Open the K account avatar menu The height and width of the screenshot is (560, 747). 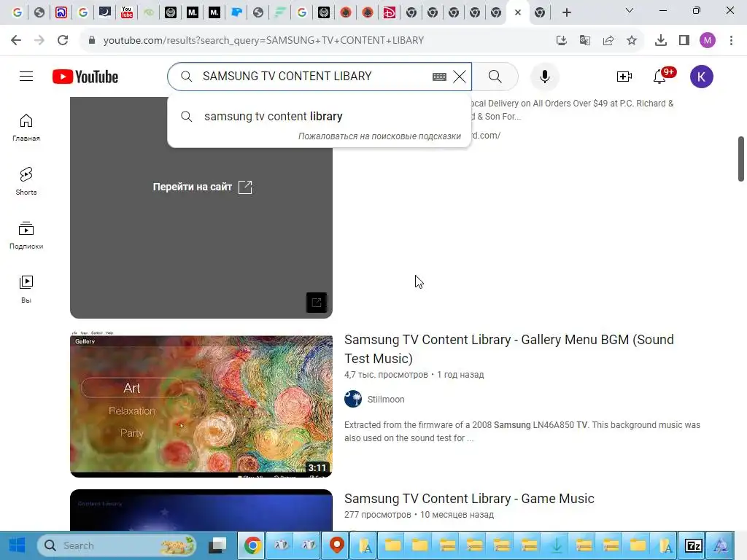click(701, 77)
